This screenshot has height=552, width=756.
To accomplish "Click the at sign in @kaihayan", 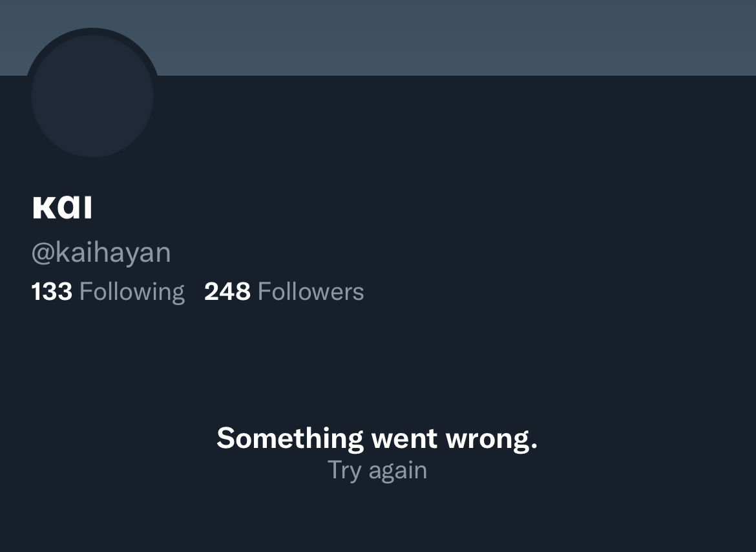I will point(43,253).
